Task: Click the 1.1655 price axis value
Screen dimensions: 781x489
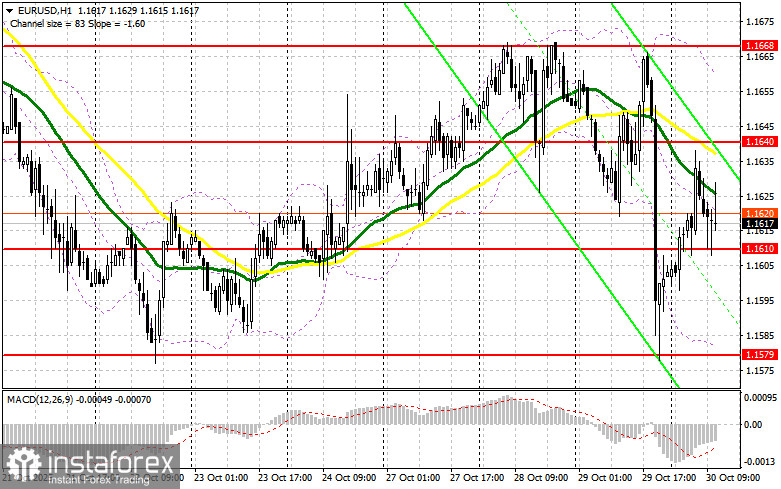Action: (760, 92)
